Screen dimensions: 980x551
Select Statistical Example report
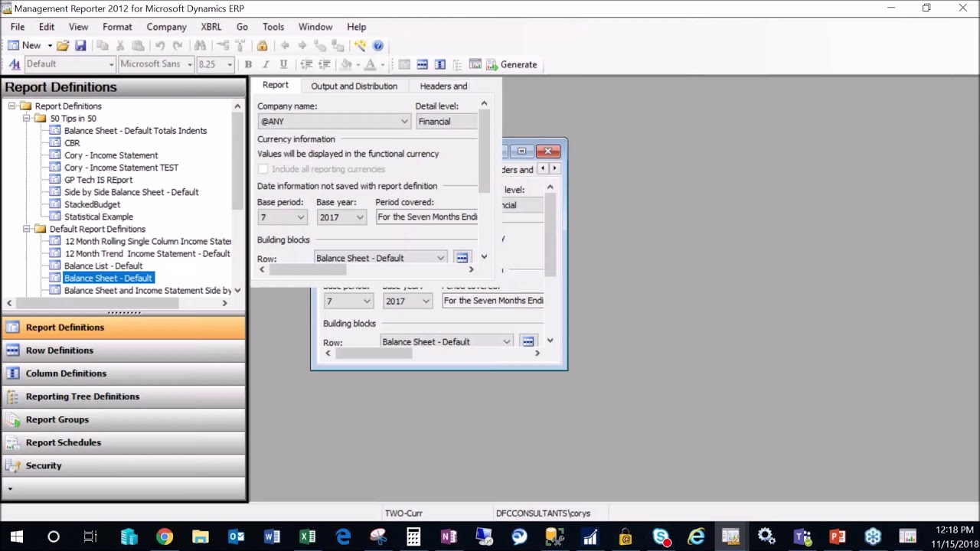pos(99,217)
